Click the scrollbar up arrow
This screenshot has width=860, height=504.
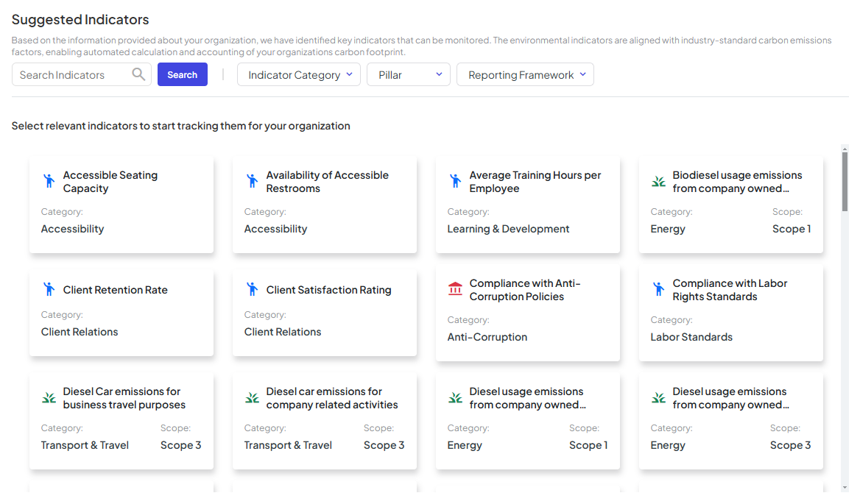(845, 149)
